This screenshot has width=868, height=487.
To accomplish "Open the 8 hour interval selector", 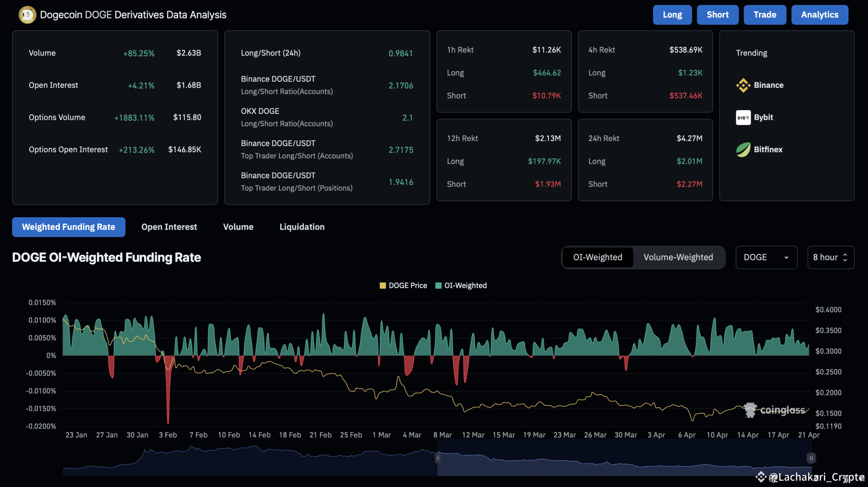I will click(830, 257).
